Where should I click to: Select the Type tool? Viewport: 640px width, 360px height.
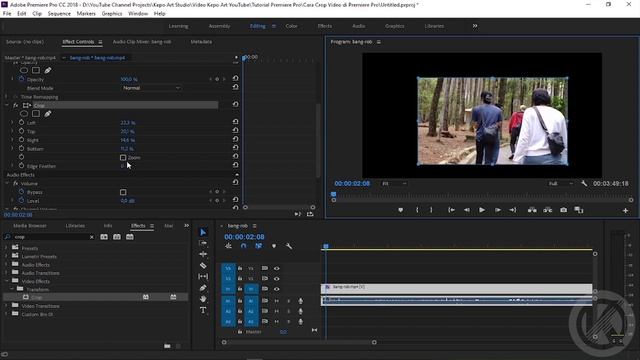203,310
